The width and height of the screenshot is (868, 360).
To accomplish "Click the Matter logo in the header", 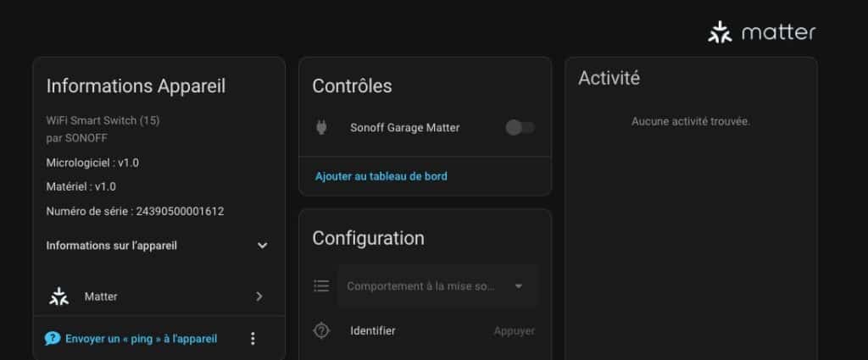I will click(761, 33).
